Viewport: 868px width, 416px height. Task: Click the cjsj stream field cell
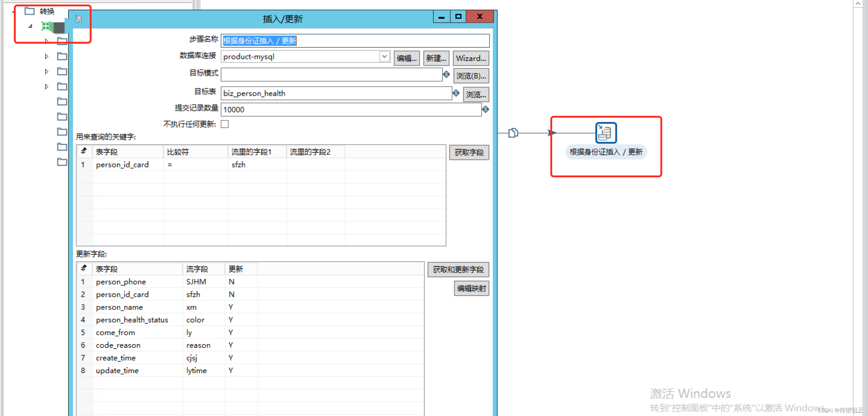204,358
